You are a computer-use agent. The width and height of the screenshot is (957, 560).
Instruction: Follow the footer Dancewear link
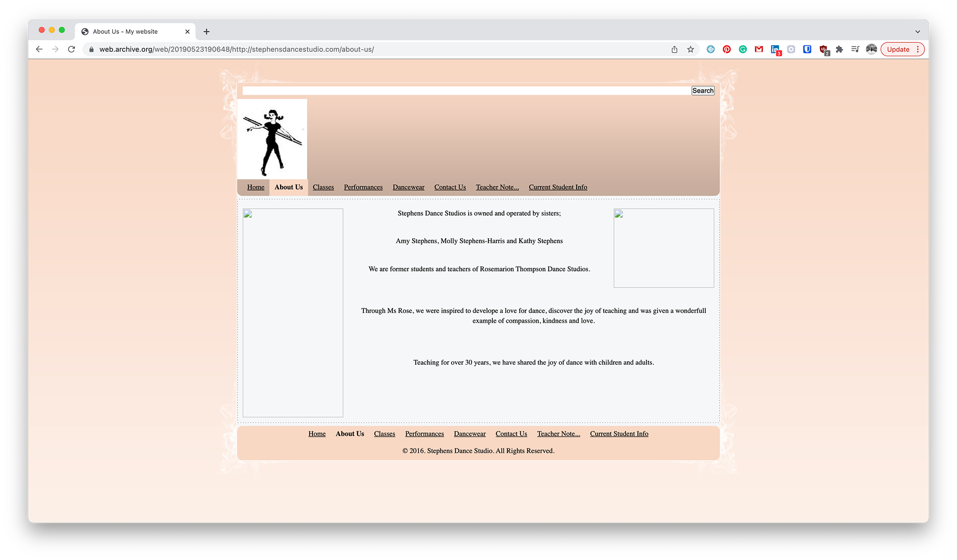(470, 434)
